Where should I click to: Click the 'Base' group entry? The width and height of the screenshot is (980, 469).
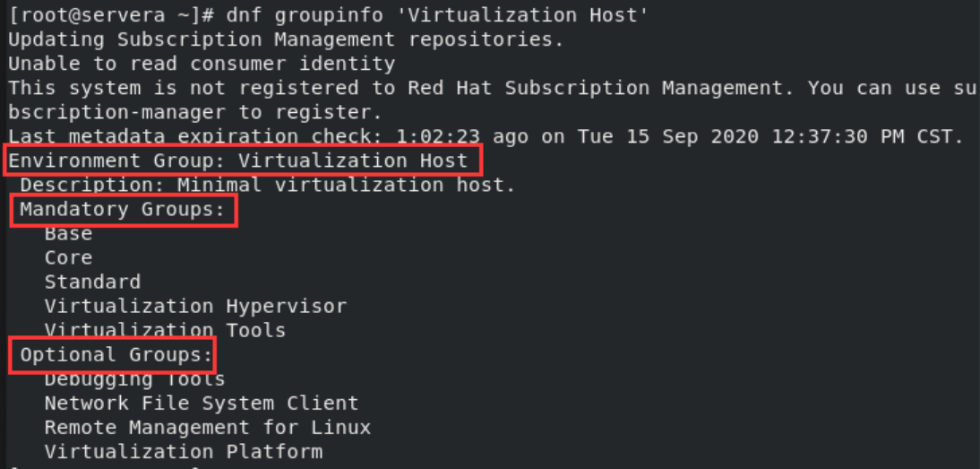pos(69,234)
